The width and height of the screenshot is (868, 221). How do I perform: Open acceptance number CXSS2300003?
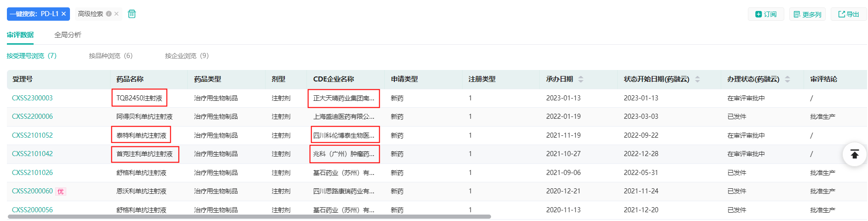pos(32,98)
